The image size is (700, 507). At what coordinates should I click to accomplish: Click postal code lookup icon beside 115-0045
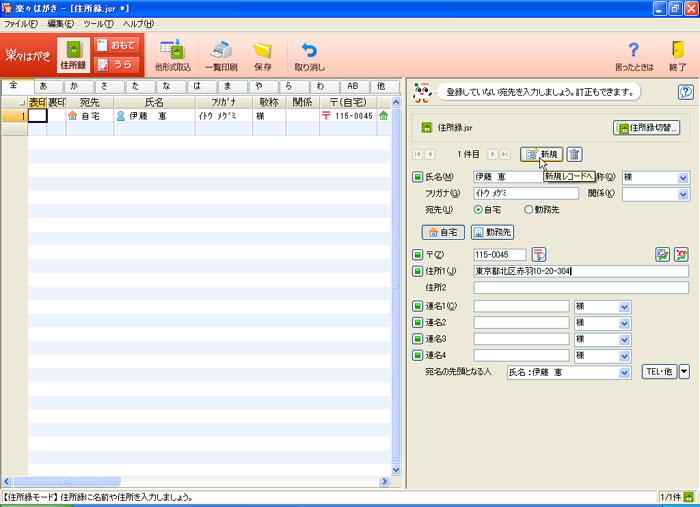tap(539, 254)
